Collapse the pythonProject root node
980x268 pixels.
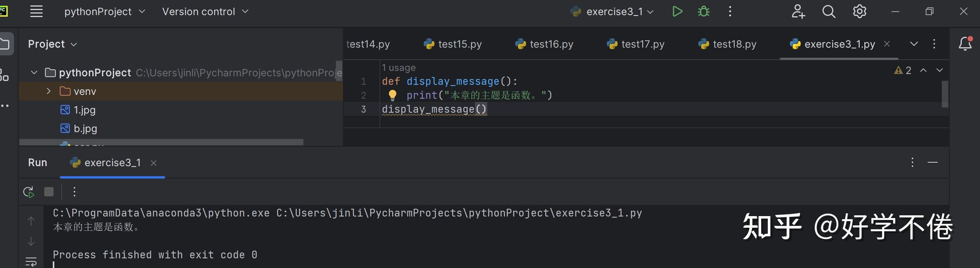34,72
